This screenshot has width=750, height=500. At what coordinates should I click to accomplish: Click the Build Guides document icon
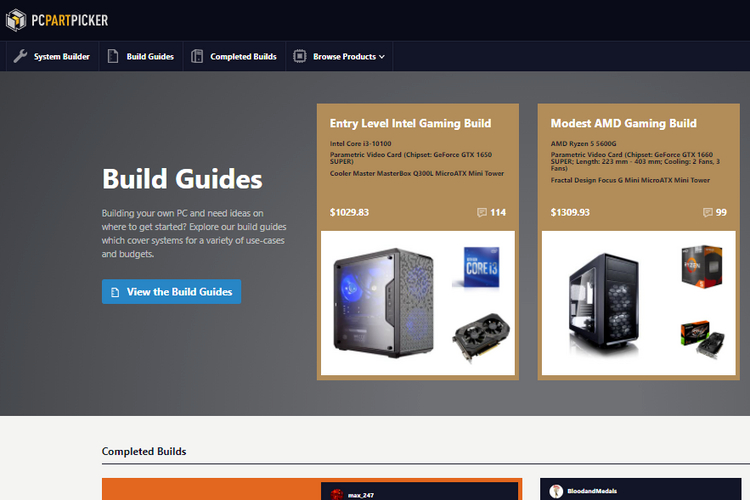pyautogui.click(x=113, y=56)
